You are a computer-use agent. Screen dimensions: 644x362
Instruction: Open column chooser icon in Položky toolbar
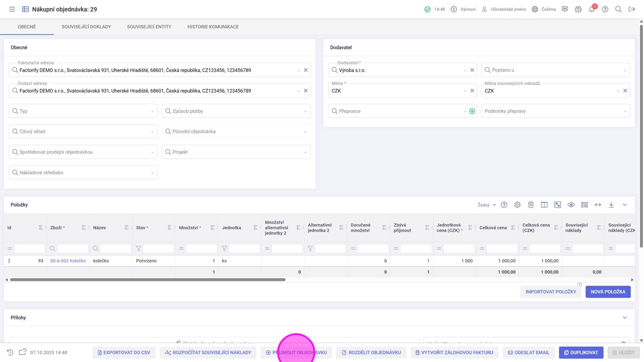544,205
